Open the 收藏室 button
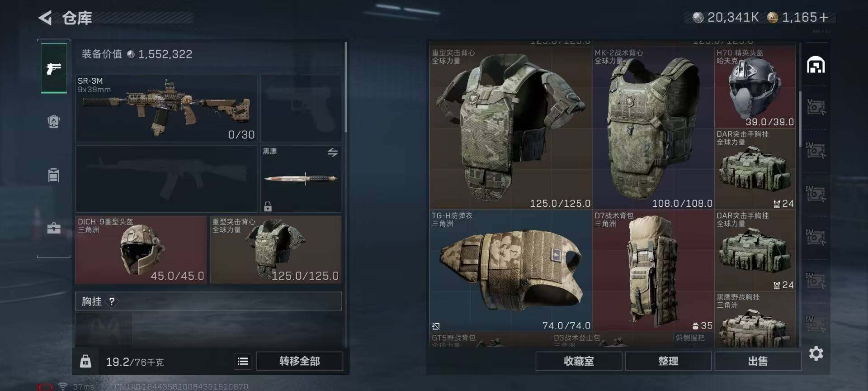This screenshot has width=868, height=391. [579, 361]
